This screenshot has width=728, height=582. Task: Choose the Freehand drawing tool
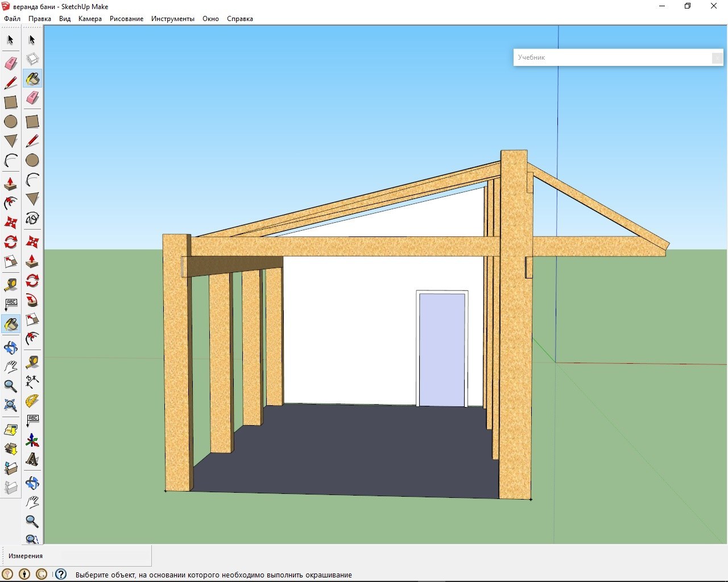tap(32, 219)
